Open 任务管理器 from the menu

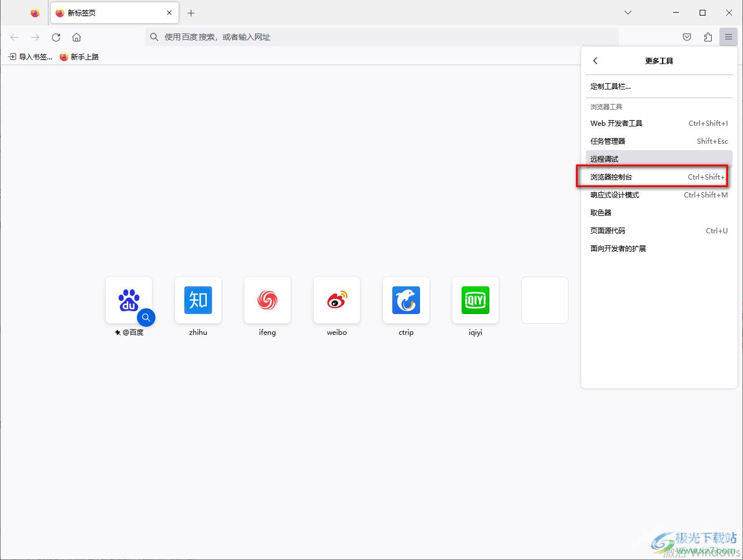tap(659, 141)
